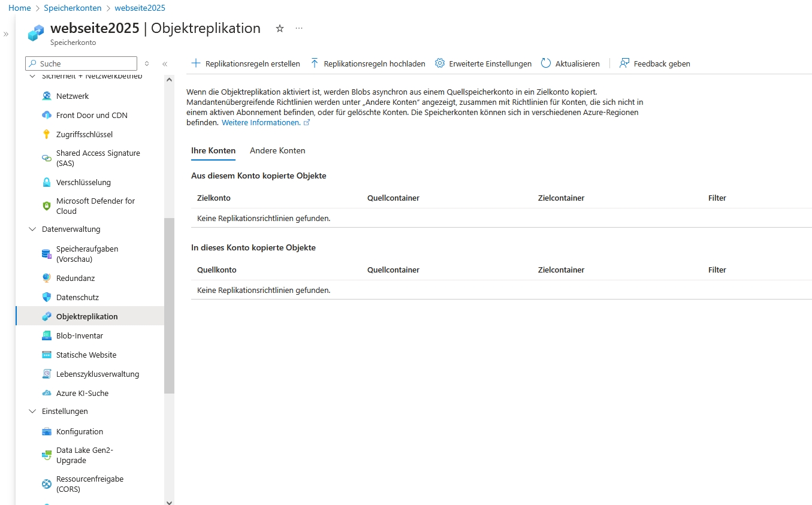Collapse the Einstellungen section chevron
The width and height of the screenshot is (812, 505).
pyautogui.click(x=32, y=411)
